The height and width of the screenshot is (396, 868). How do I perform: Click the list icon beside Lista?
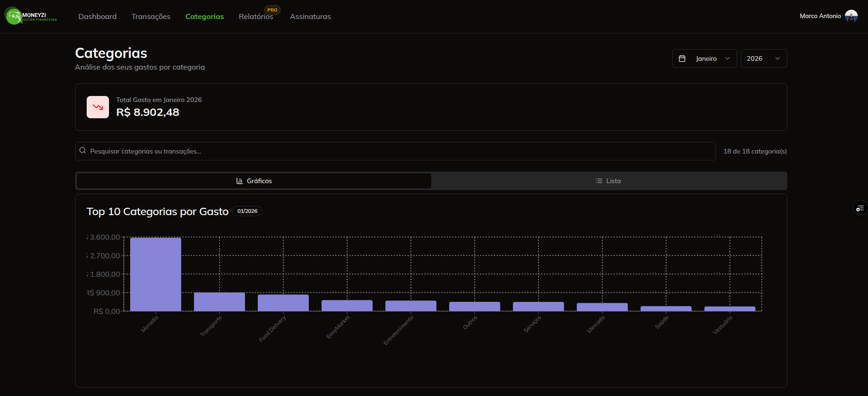[x=599, y=181]
